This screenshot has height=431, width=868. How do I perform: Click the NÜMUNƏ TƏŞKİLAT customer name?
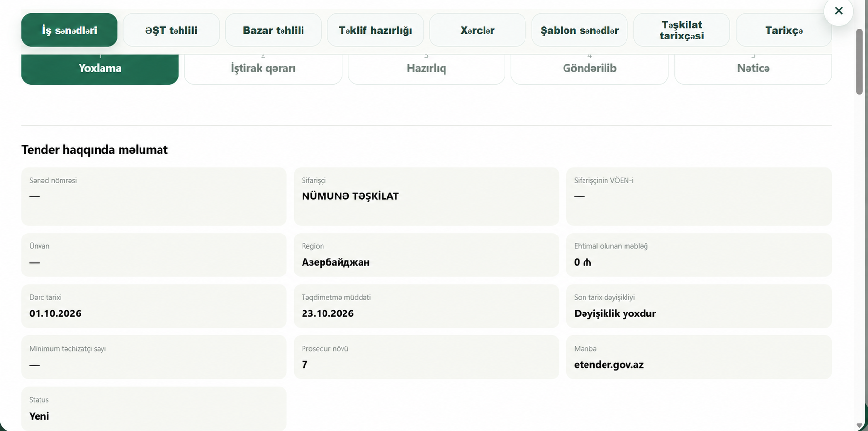pos(350,196)
